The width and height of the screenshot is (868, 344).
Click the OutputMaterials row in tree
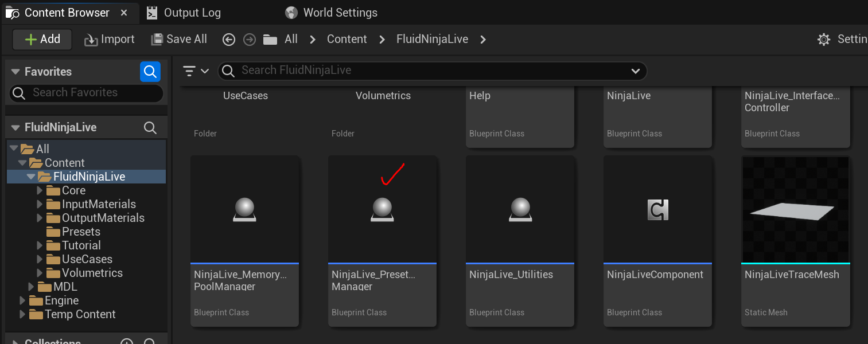(86, 218)
